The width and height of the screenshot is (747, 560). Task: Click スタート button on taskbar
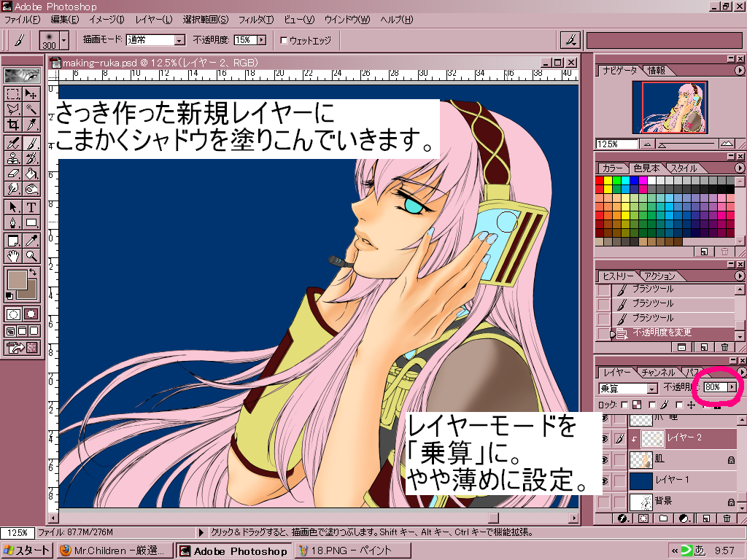click(27, 551)
